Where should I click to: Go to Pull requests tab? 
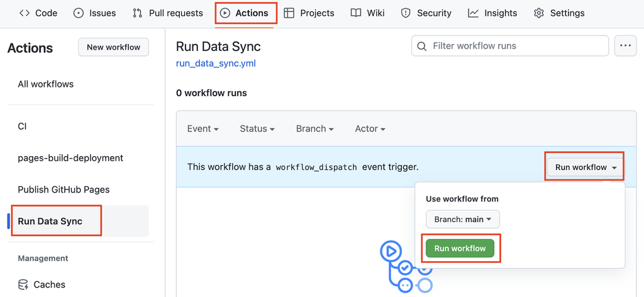167,13
